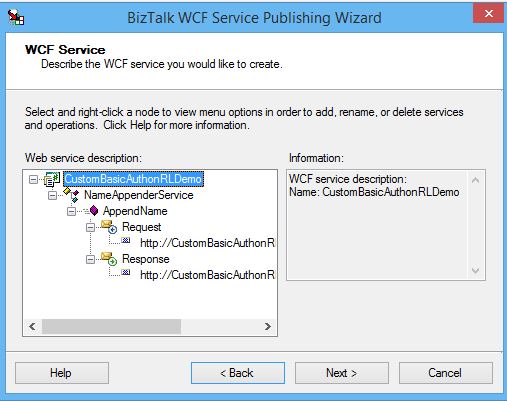Click the BizTalk wizard title bar icon
507x401 pixels.
[x=16, y=17]
